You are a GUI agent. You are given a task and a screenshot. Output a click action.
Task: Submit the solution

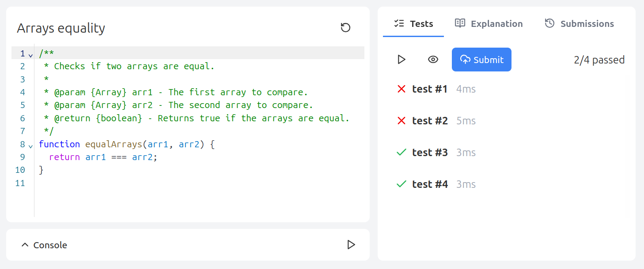[481, 60]
